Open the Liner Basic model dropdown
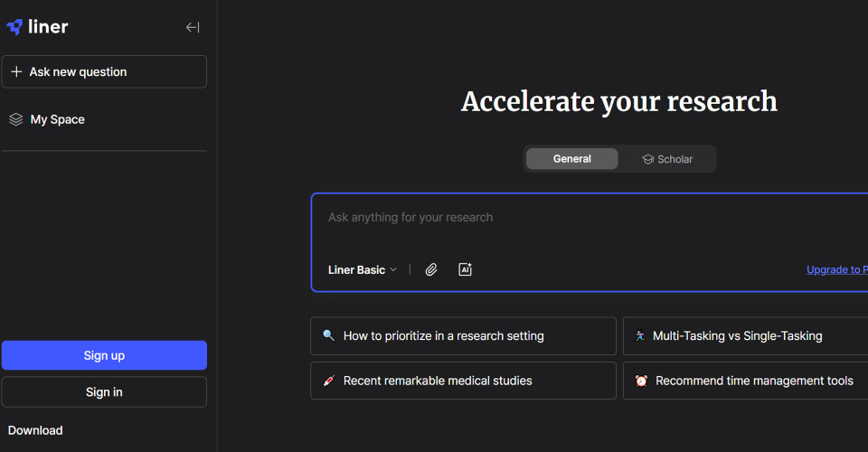The width and height of the screenshot is (868, 452). [x=363, y=269]
